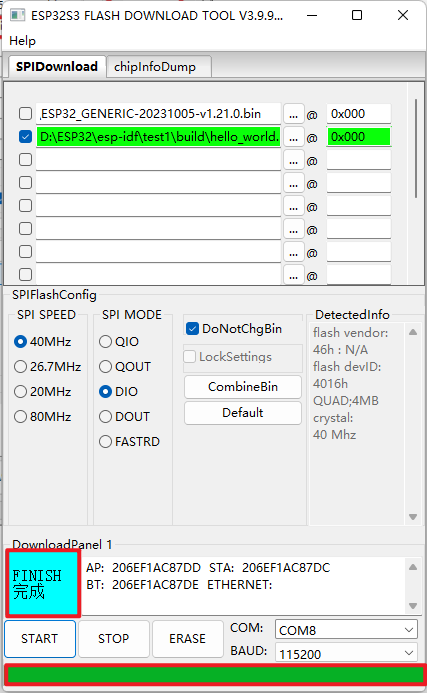Open the Help menu
427x693 pixels.
[23, 41]
